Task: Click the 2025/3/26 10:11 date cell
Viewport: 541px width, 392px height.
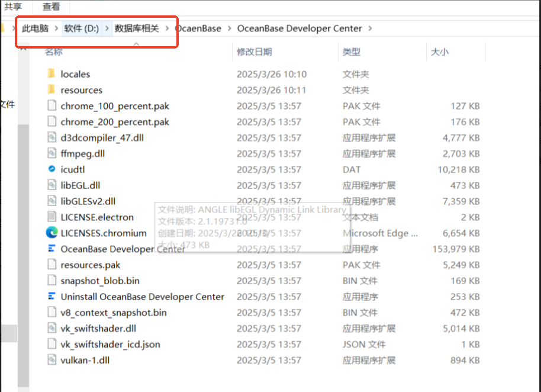Action: tap(272, 90)
